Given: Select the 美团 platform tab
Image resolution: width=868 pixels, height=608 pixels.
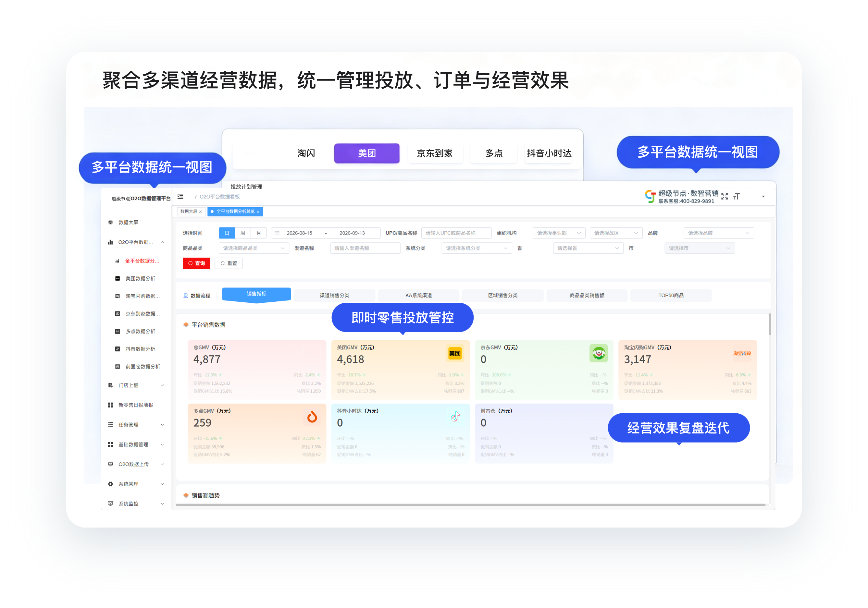Looking at the screenshot, I should coord(367,153).
